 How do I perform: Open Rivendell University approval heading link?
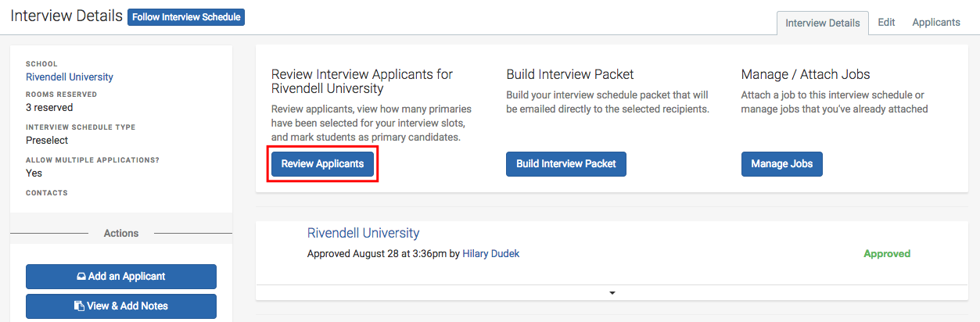[363, 233]
